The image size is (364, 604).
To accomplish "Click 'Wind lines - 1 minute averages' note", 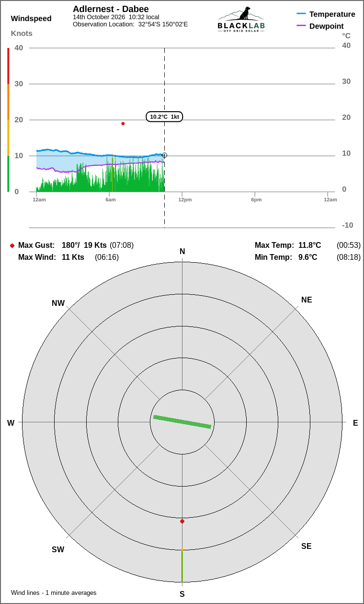I will click(x=54, y=593).
